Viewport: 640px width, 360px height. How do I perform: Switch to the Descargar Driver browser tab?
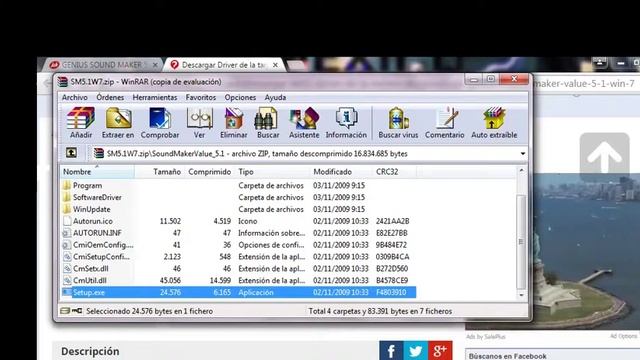(224, 65)
